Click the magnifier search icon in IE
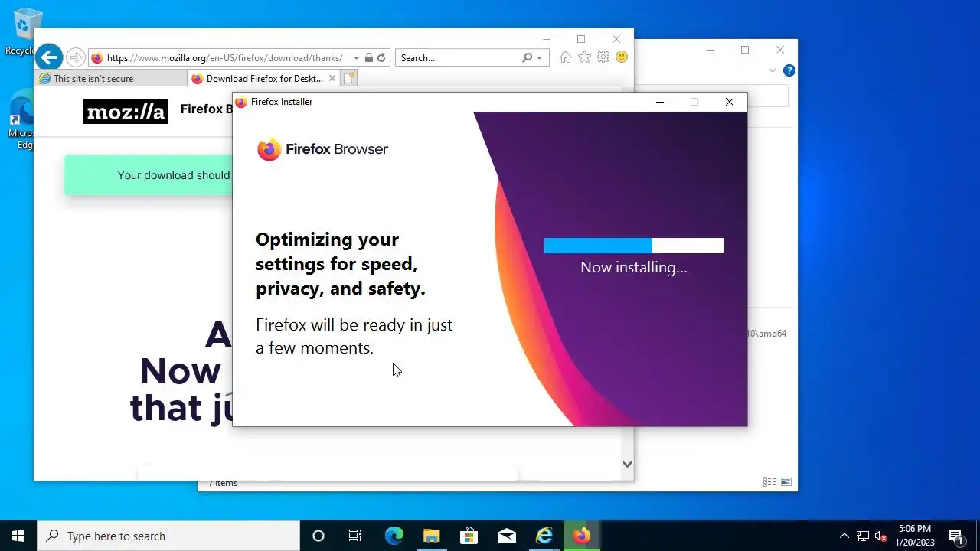The image size is (980, 551). (x=527, y=58)
